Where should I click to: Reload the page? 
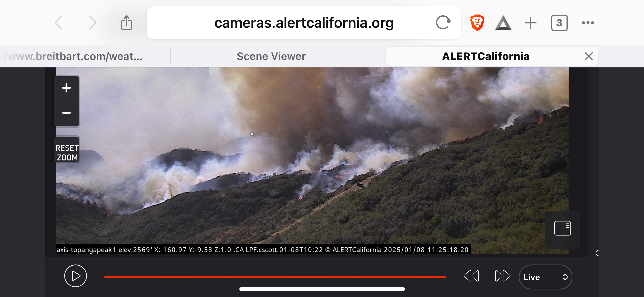443,23
